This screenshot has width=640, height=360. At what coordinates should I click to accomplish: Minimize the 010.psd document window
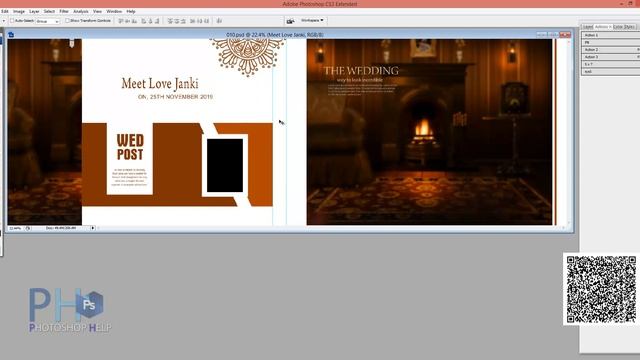point(542,35)
